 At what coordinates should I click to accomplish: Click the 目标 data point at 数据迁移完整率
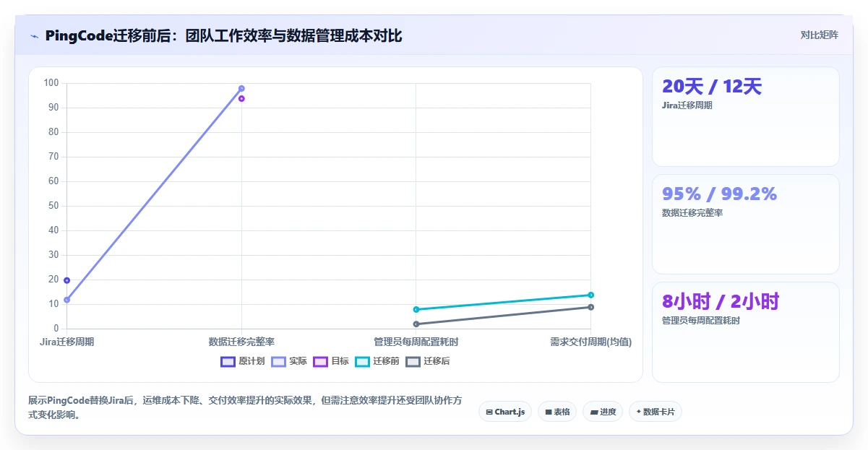[x=241, y=99]
